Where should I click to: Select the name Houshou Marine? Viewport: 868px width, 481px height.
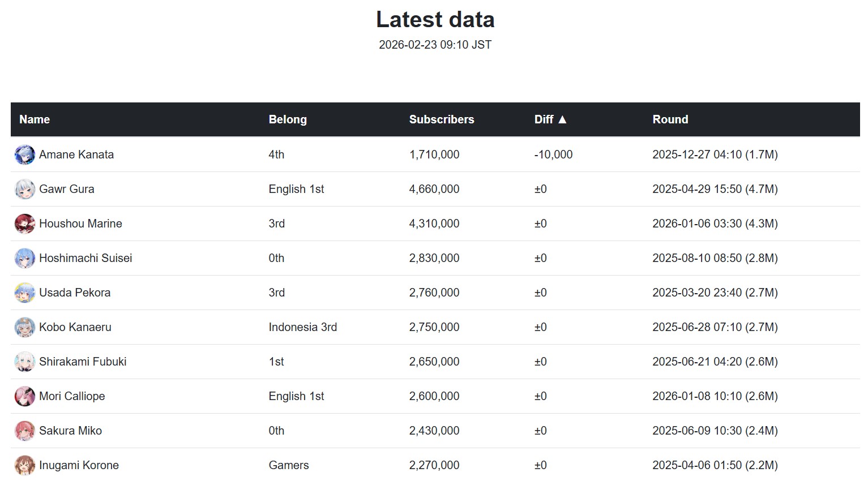click(80, 224)
